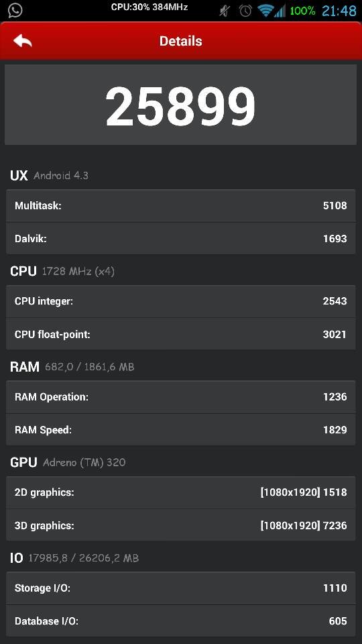Screen dimensions: 362x644
Task: Select the CPU integer row
Action: [180, 301]
